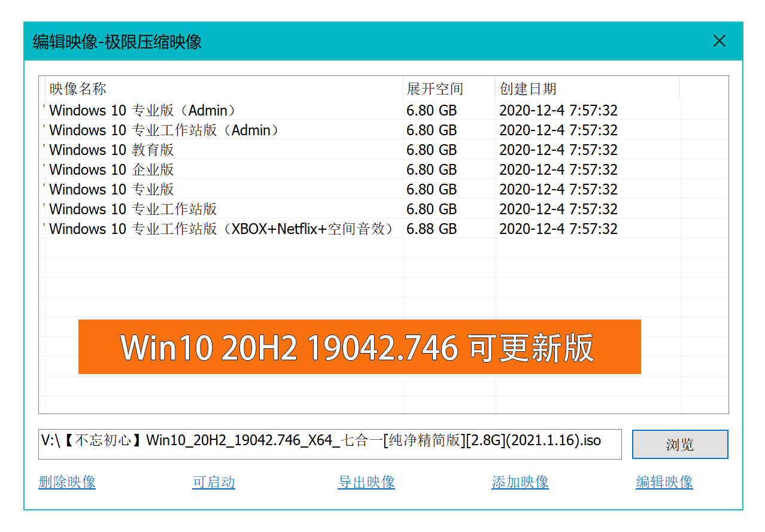765x532 pixels.
Task: Select the Windows 10 专业工作站版（Admin）image entry
Action: click(163, 130)
